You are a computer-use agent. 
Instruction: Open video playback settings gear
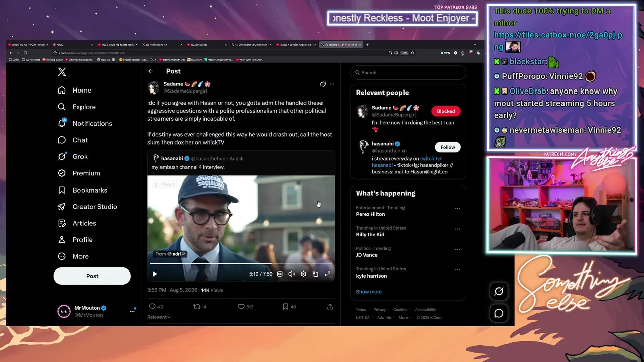(303, 274)
